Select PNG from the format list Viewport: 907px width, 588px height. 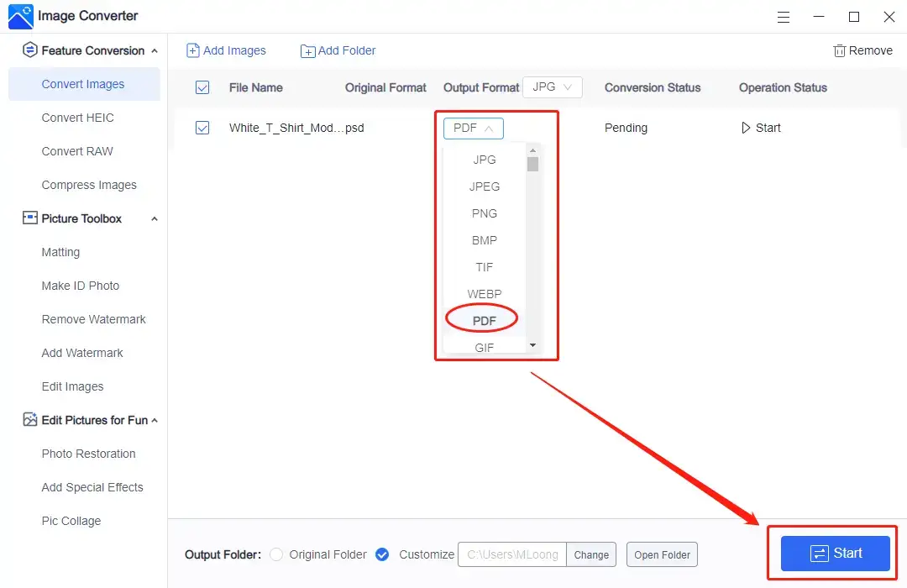coord(484,213)
